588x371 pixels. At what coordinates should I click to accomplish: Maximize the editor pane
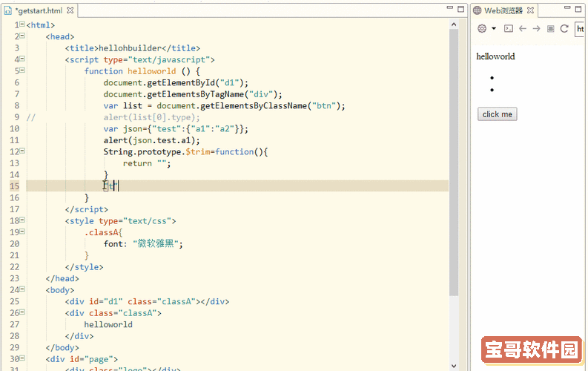pos(461,9)
